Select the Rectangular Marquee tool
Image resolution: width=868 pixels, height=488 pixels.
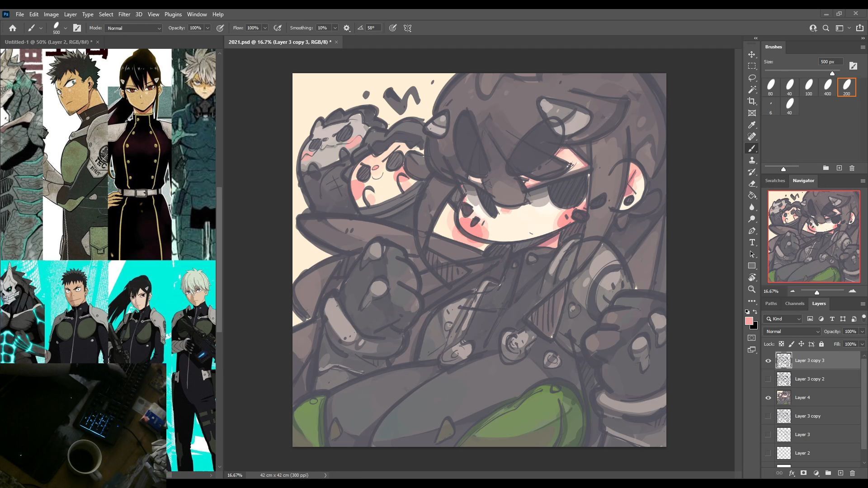click(752, 66)
